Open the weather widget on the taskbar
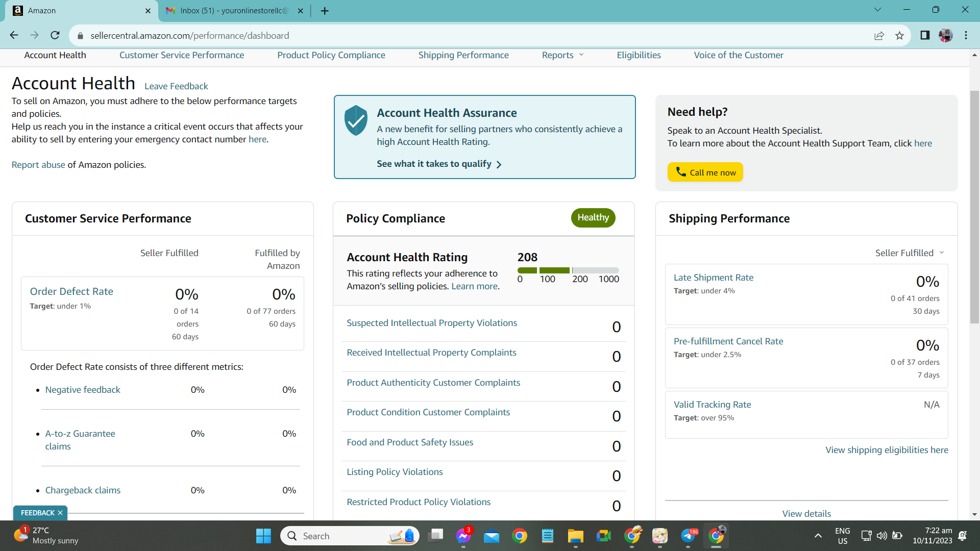 coord(46,536)
